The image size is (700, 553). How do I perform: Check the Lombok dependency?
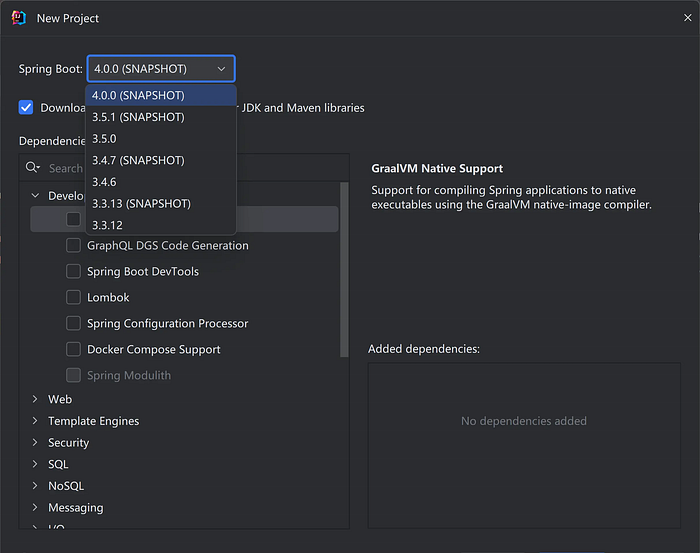[x=73, y=297]
